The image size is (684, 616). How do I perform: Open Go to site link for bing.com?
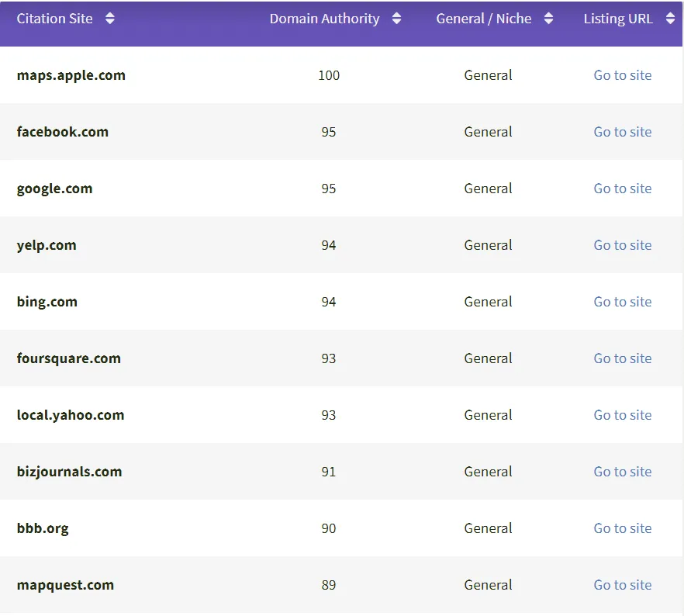[x=622, y=302]
